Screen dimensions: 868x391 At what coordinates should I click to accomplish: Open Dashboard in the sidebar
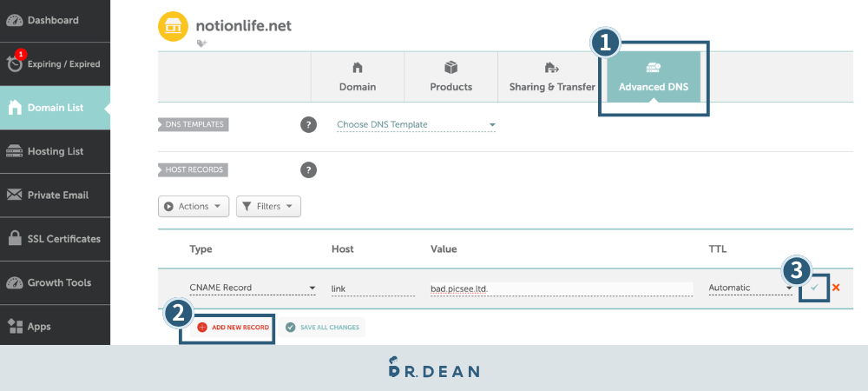coord(55,21)
